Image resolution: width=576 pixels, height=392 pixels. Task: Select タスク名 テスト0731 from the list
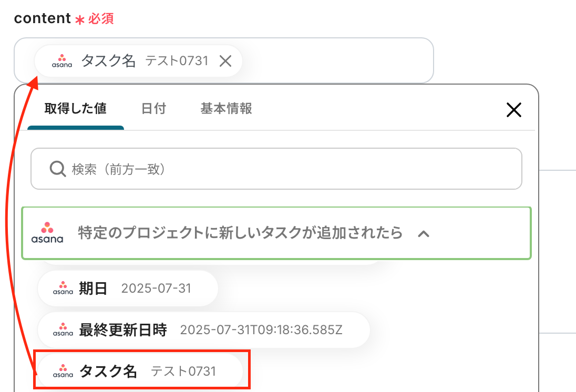click(140, 372)
